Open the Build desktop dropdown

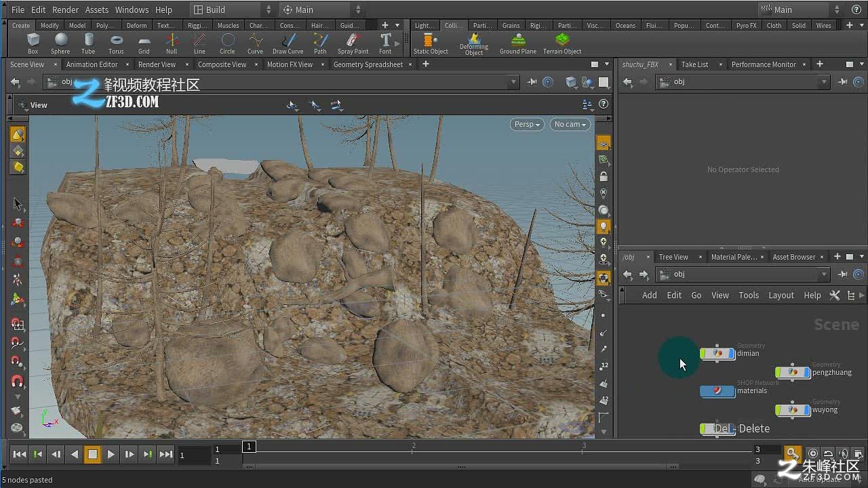[x=231, y=9]
